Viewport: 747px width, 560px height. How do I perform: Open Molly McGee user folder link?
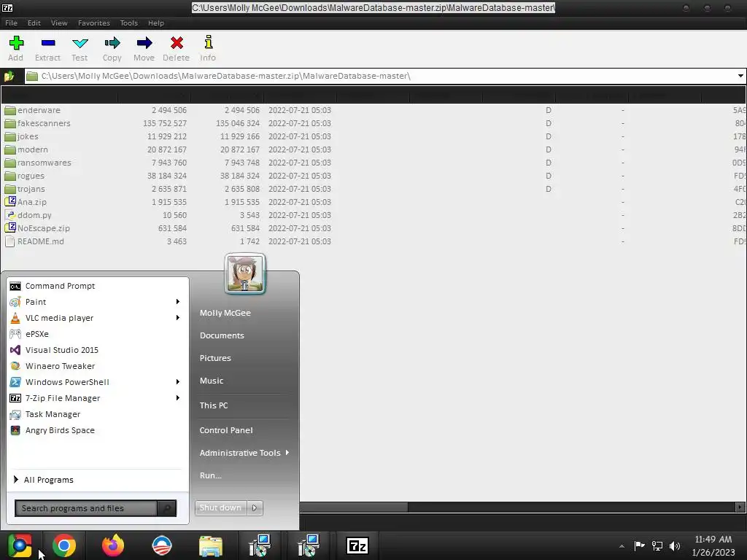[x=225, y=313]
